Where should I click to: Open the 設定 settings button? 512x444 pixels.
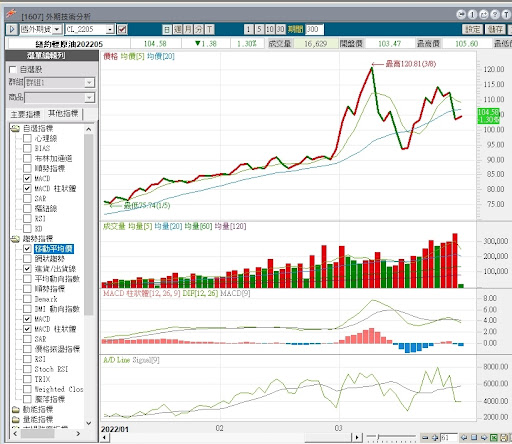[472, 29]
